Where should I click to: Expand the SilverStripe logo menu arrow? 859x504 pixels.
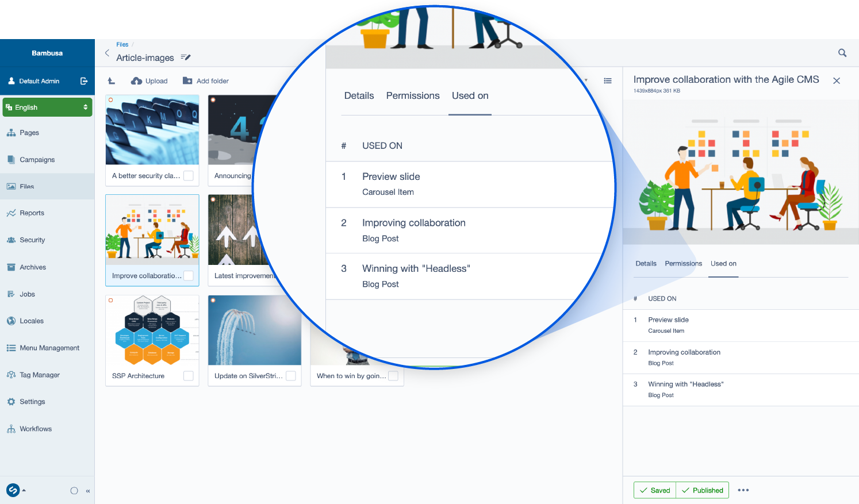[24, 490]
